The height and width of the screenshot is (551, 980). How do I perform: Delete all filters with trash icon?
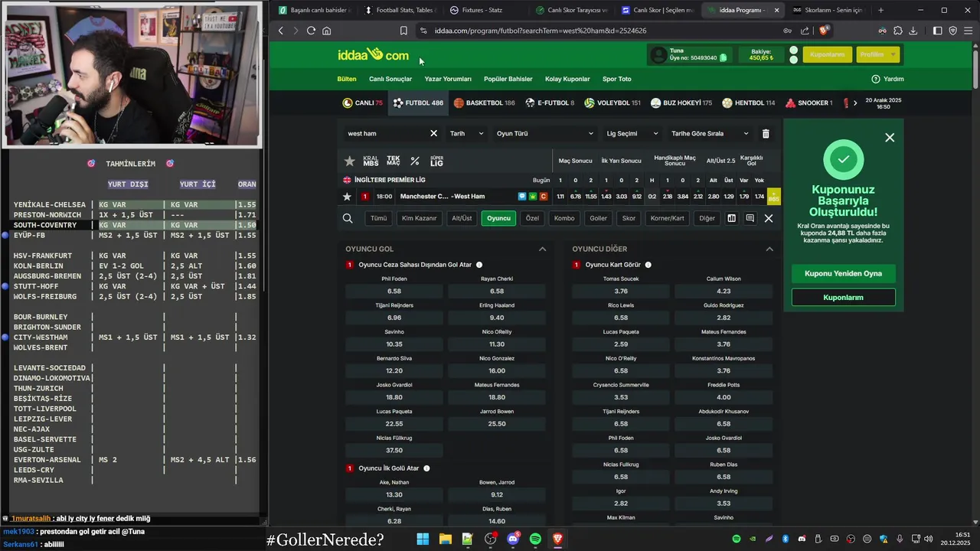(766, 133)
